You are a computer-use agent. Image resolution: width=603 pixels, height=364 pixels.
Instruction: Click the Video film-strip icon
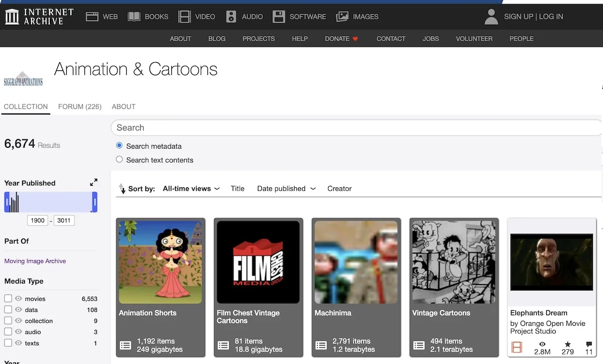tap(184, 17)
